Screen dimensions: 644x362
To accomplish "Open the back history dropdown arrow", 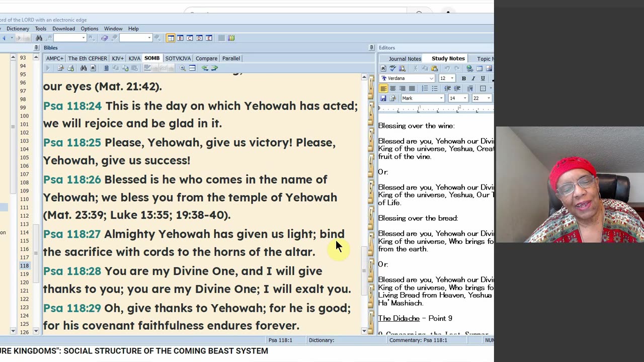I will click(12, 38).
